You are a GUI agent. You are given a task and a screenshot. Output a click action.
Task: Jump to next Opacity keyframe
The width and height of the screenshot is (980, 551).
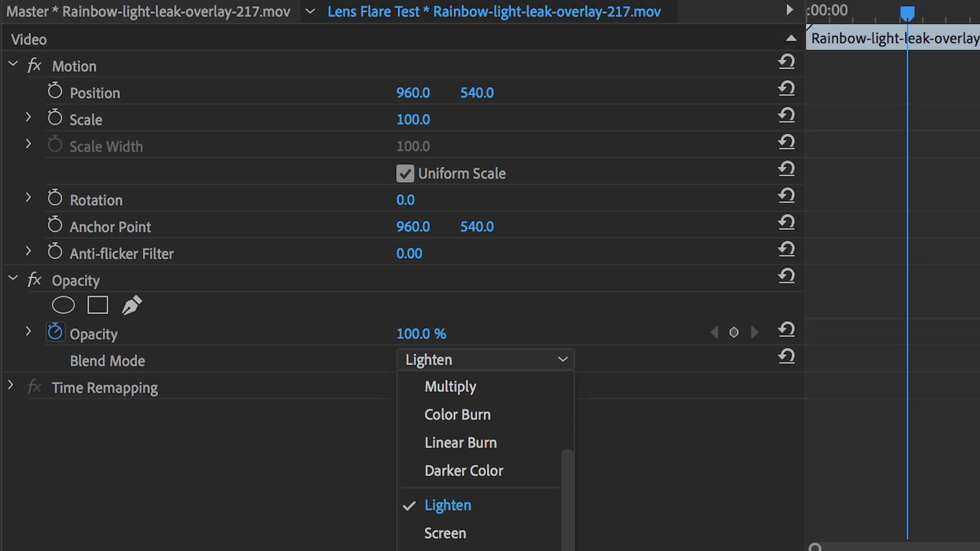[x=754, y=333]
